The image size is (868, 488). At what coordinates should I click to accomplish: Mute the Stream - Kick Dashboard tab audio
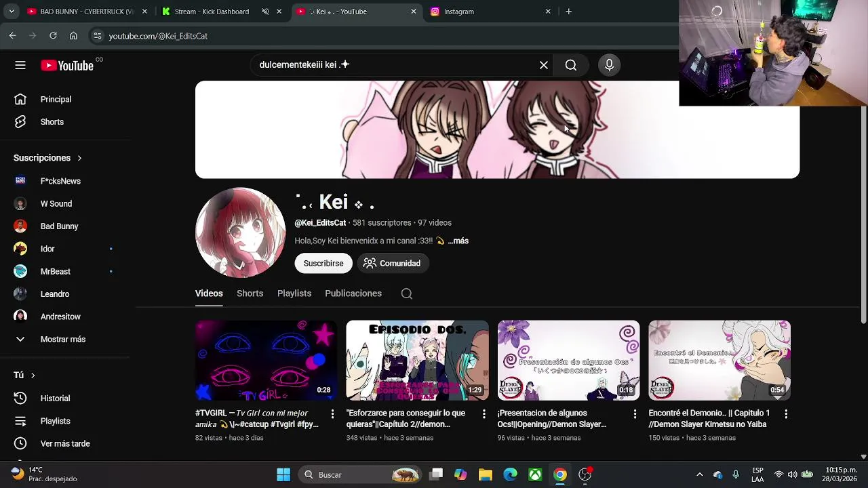(x=265, y=12)
